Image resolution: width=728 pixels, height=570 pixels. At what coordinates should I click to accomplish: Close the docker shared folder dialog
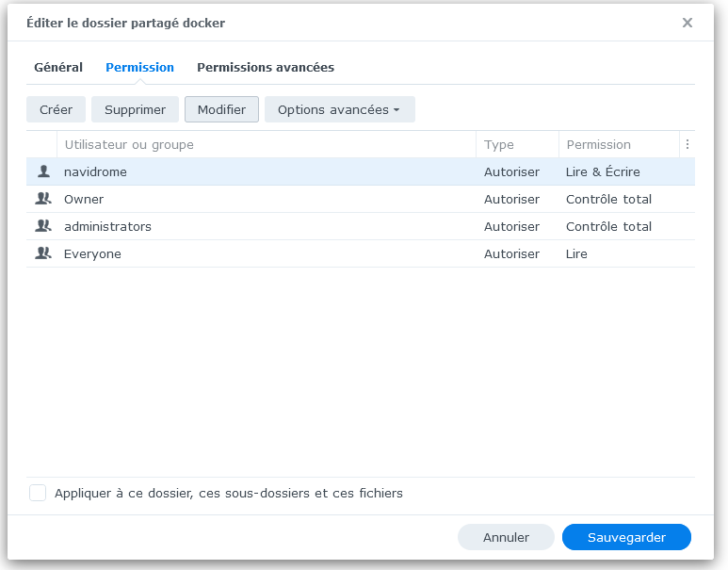pos(688,23)
